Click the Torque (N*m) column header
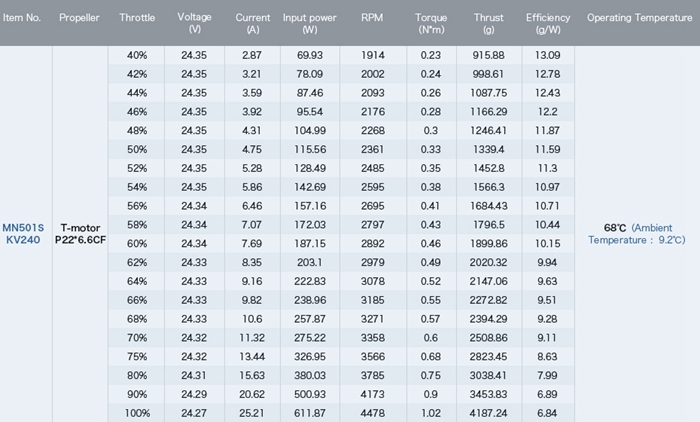 coord(431,23)
